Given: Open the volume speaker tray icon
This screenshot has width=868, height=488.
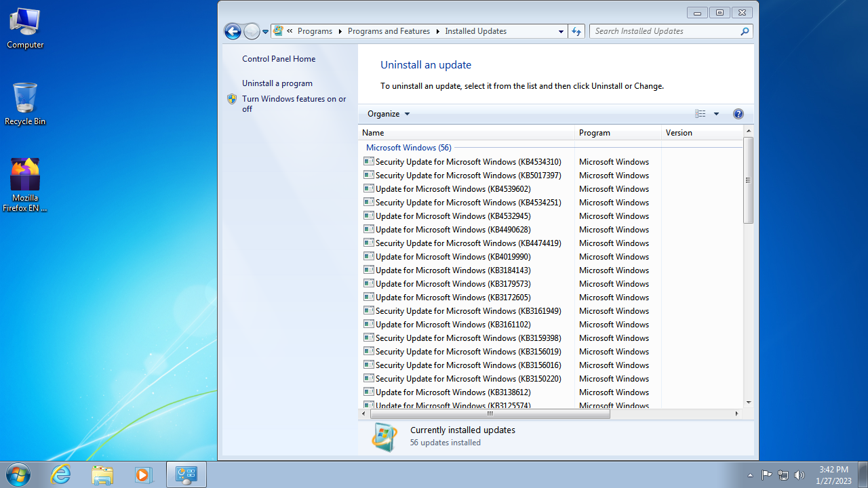Looking at the screenshot, I should 800,475.
